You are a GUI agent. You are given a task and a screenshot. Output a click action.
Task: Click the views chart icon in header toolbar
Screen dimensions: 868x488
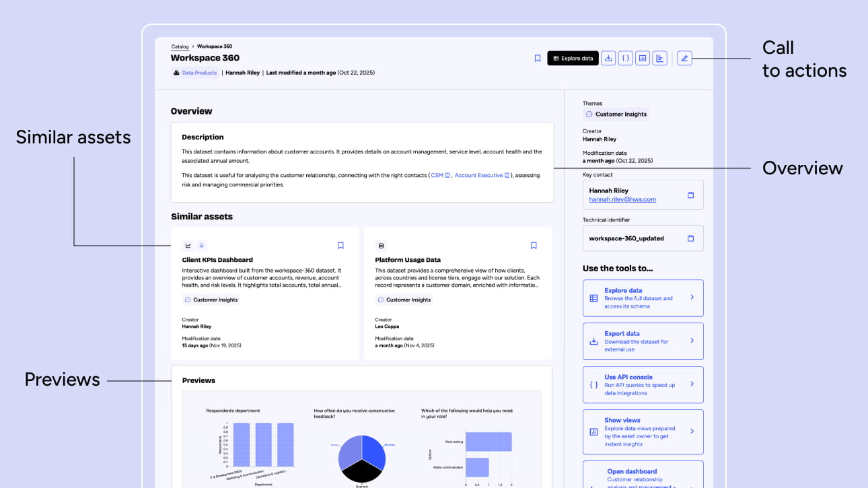click(643, 59)
